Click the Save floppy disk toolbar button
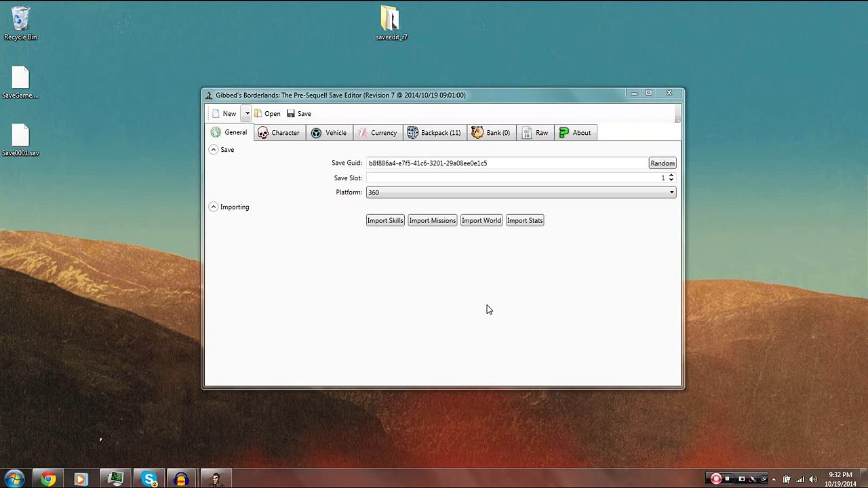The width and height of the screenshot is (868, 488). pyautogui.click(x=299, y=114)
